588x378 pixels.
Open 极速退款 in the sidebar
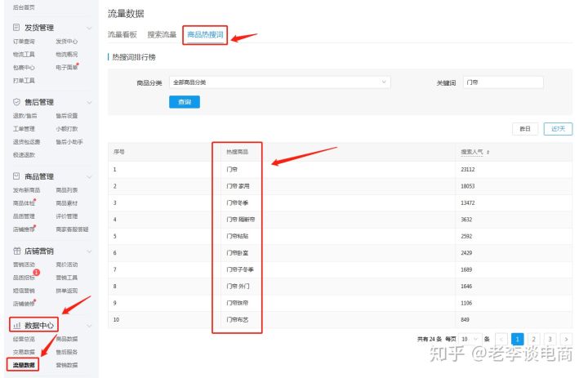(24, 155)
